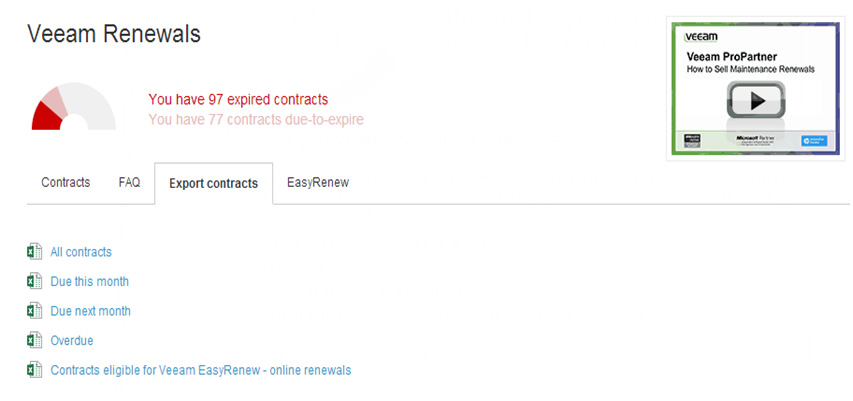Go to the EasyRenew tab
This screenshot has height=401, width=853.
(317, 183)
